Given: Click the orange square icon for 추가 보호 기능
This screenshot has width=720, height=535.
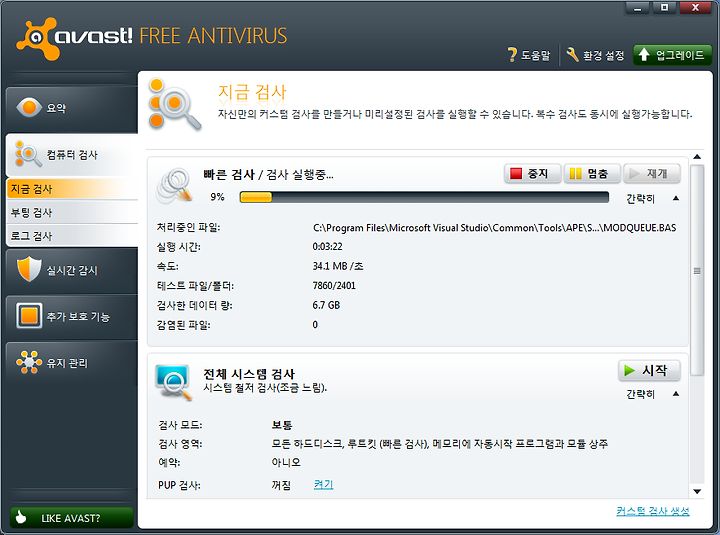Looking at the screenshot, I should [x=29, y=315].
